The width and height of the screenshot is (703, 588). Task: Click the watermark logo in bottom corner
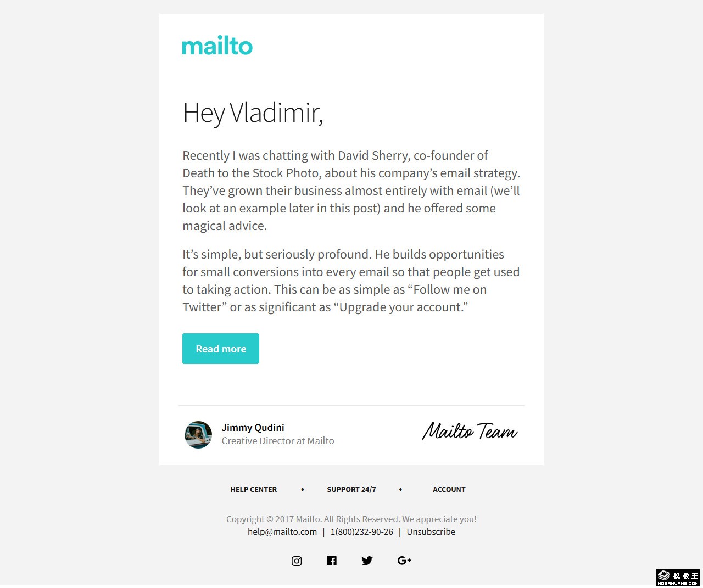(678, 577)
